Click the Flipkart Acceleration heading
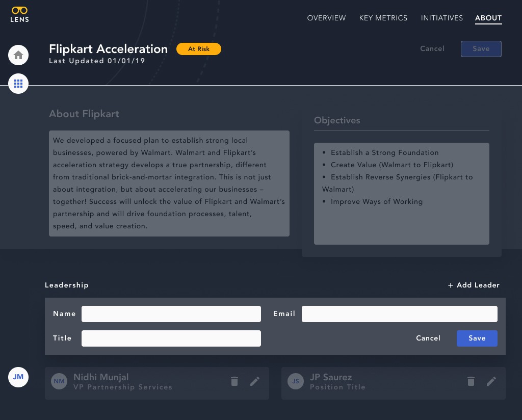Image resolution: width=522 pixels, height=420 pixels. 108,49
